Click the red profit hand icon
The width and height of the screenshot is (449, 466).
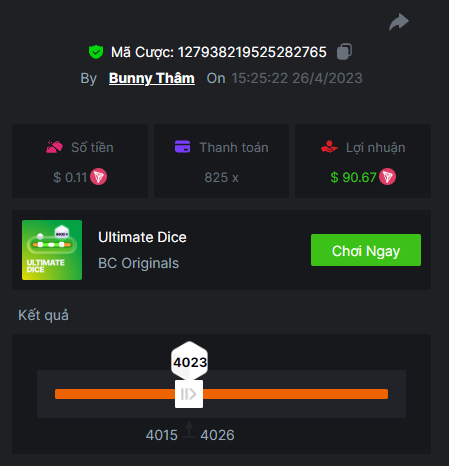click(329, 147)
